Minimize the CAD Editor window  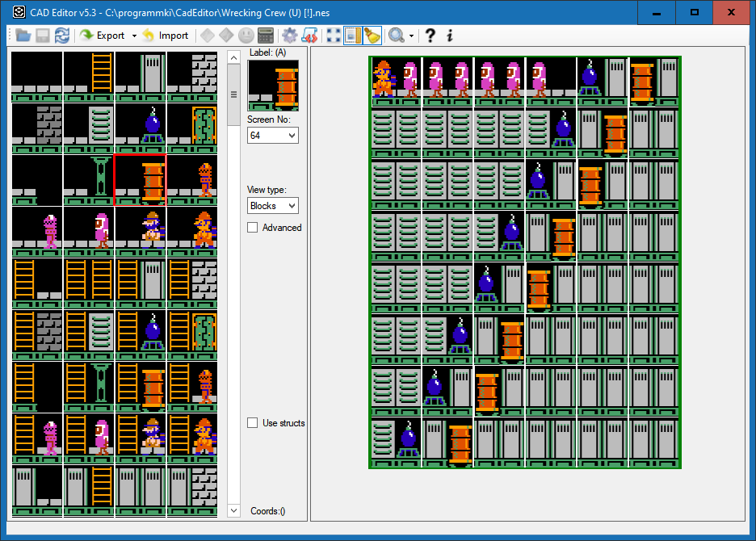656,13
